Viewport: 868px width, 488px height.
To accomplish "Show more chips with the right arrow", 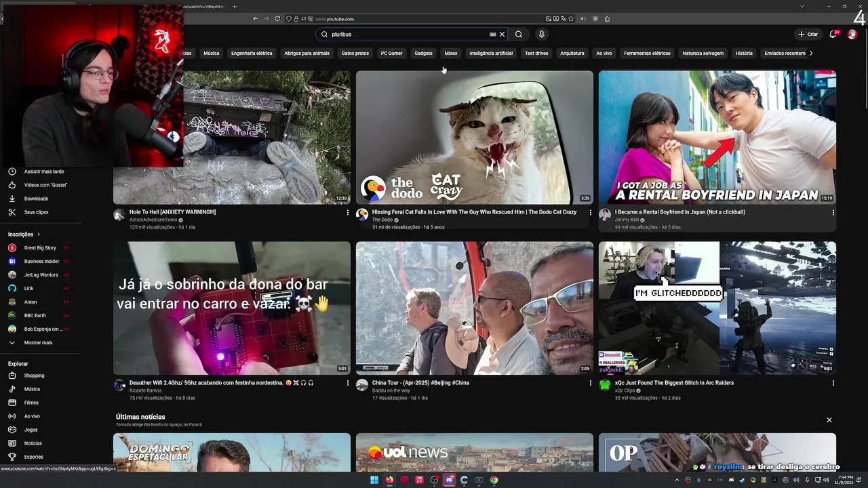I will coord(811,53).
